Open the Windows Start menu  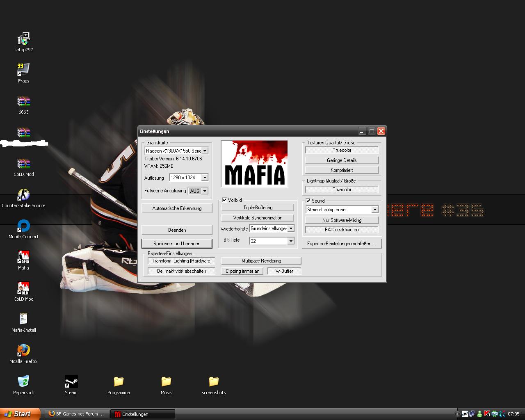tap(20, 414)
